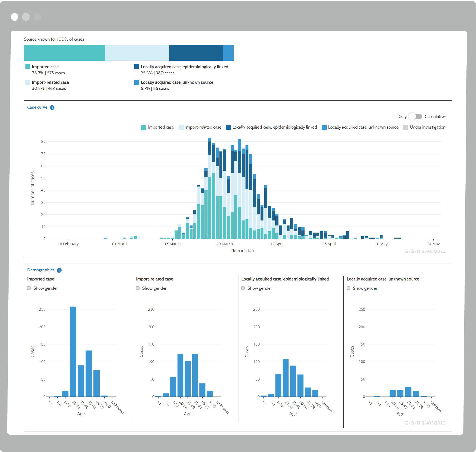
Task: Click the Demographics heading link
Action: [x=41, y=270]
